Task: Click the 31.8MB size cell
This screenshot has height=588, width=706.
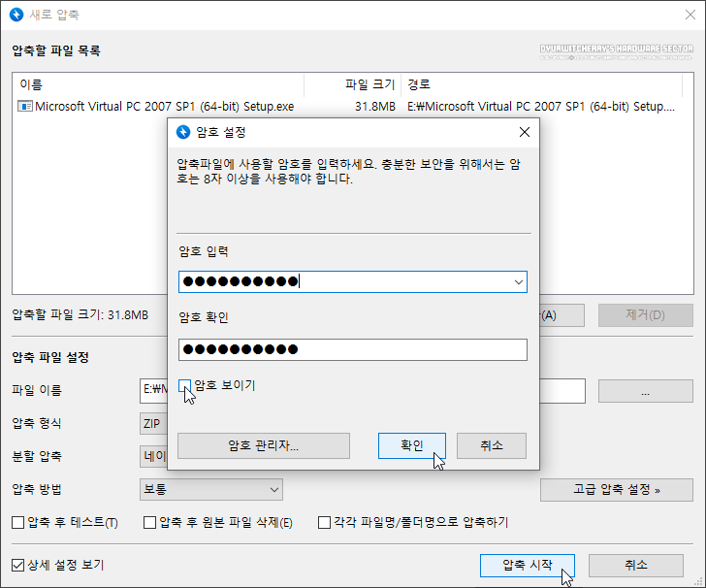Action: click(x=374, y=107)
